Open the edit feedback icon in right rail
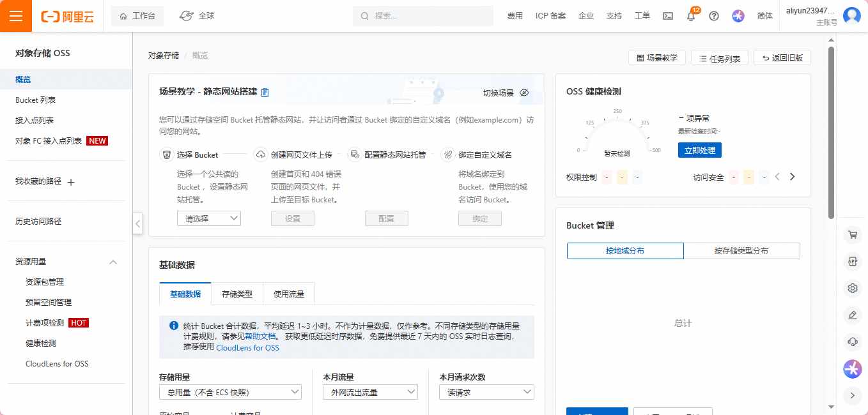The height and width of the screenshot is (415, 868). point(852,315)
